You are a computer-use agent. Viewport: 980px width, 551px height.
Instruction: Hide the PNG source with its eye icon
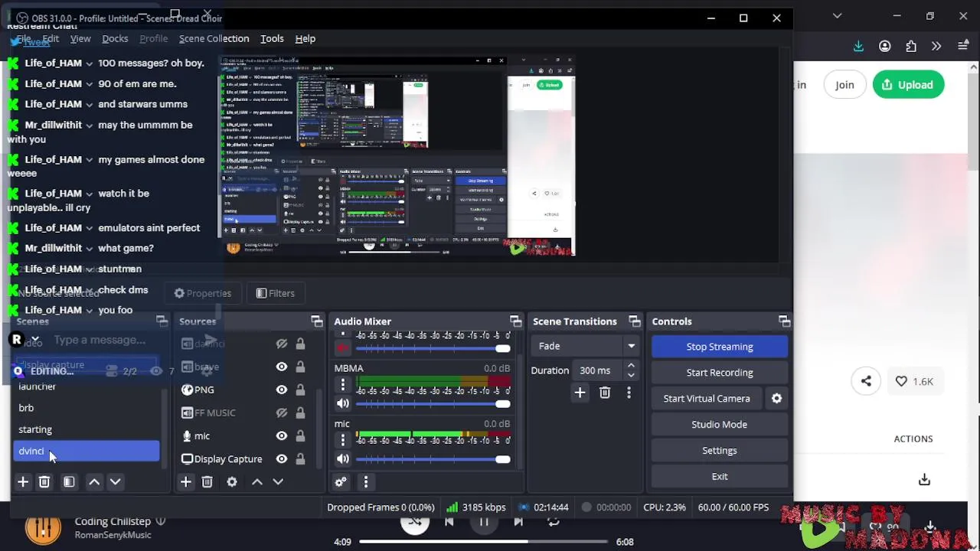point(282,390)
